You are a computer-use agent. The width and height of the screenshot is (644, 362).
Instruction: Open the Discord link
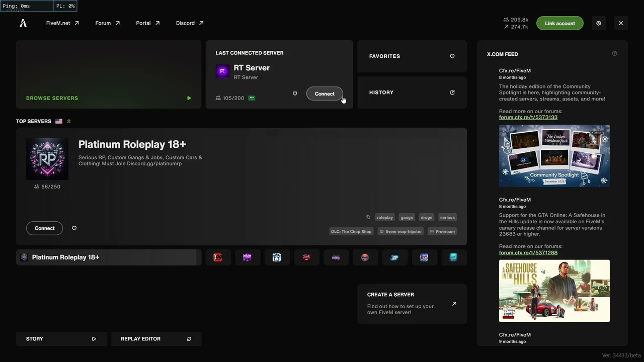pyautogui.click(x=190, y=23)
